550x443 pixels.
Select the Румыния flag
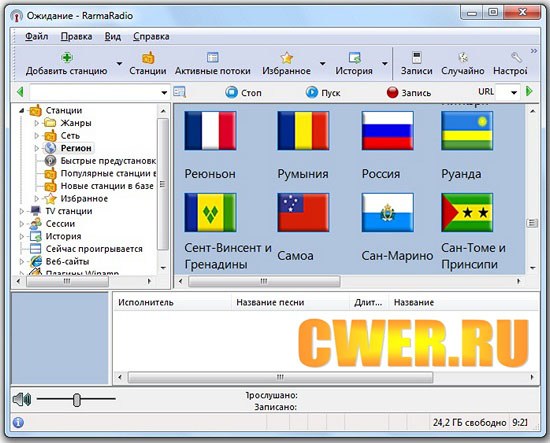click(303, 130)
